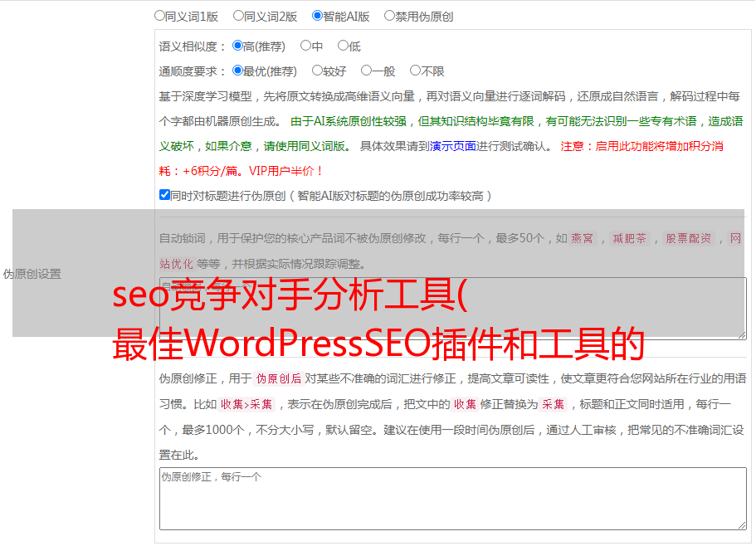Set 语义相似度 to 低
756x546 pixels.
(343, 46)
